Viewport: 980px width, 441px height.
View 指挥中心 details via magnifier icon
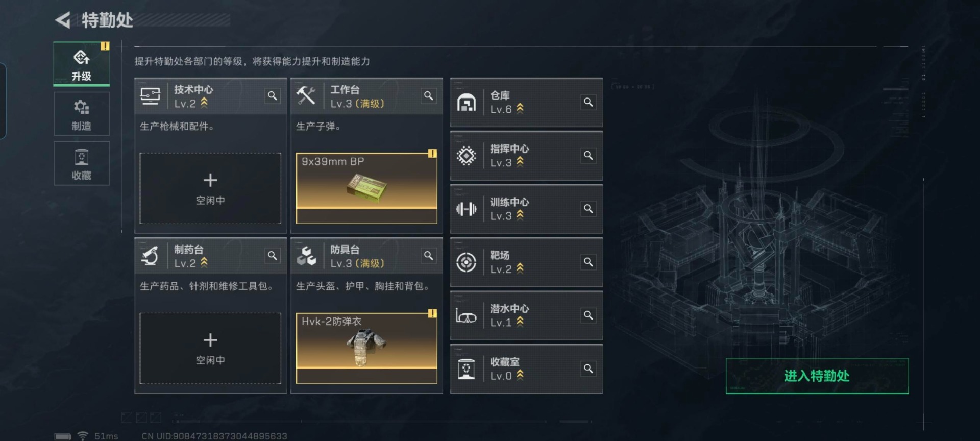pyautogui.click(x=589, y=155)
